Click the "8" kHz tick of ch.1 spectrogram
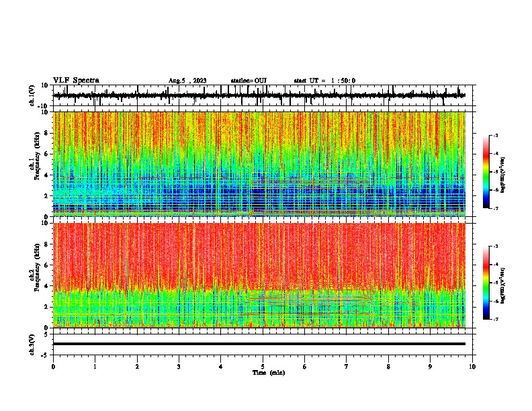532x411 pixels. (47, 133)
